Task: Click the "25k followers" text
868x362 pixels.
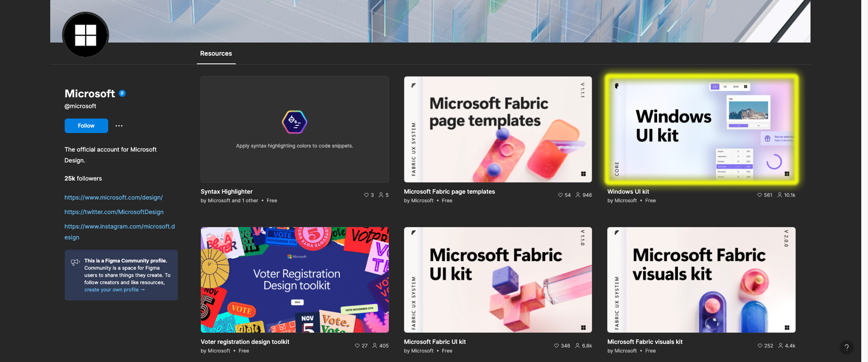Action: [x=83, y=178]
